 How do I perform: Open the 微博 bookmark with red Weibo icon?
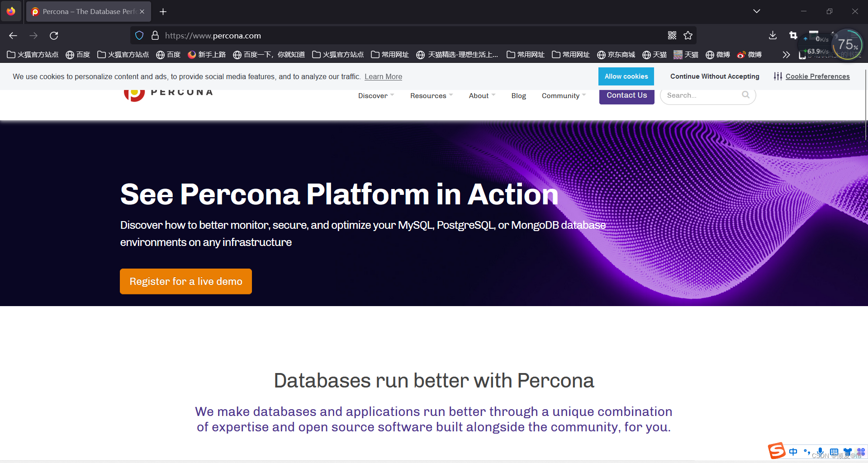pyautogui.click(x=749, y=55)
